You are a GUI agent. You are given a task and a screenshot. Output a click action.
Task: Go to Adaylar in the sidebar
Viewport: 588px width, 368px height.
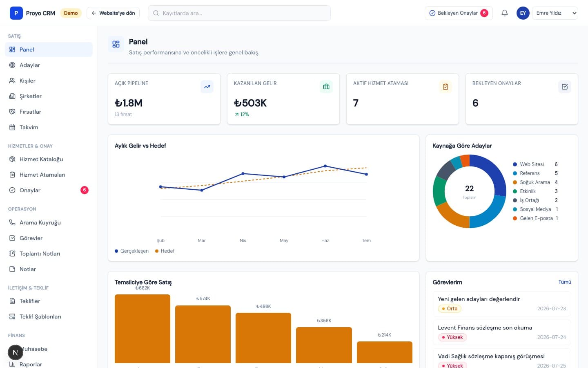coord(49,65)
